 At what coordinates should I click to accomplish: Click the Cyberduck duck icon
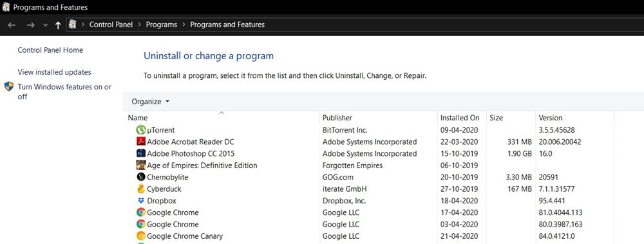[141, 189]
